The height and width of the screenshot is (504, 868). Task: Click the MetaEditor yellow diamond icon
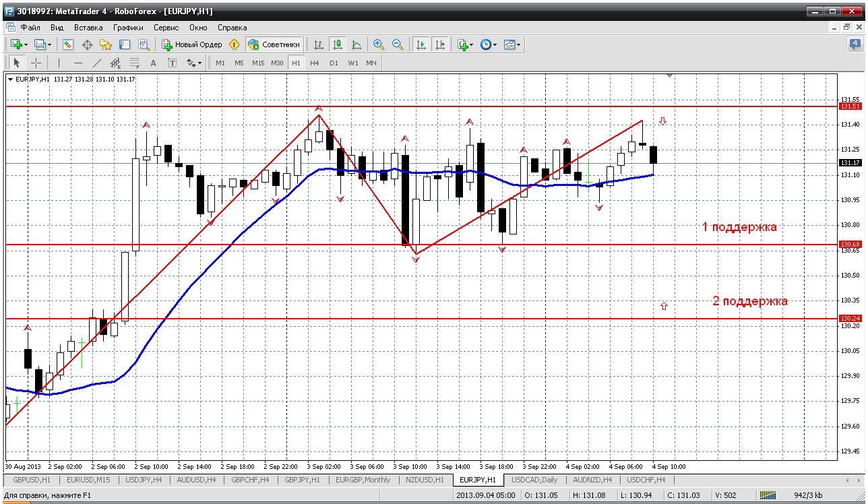click(234, 44)
